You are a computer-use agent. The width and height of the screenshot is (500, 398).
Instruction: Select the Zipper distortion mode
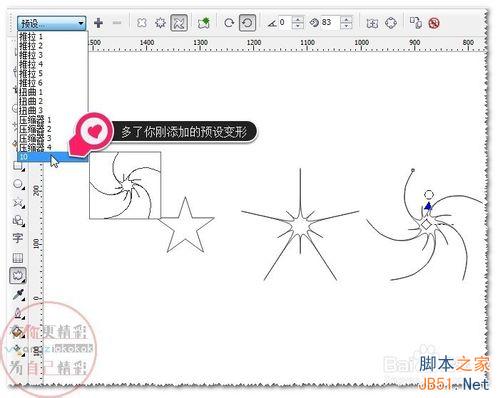(x=160, y=23)
